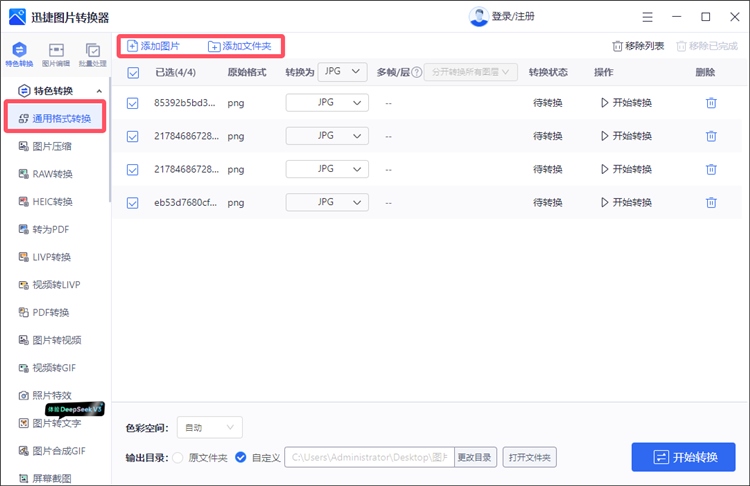Viewport: 750px width, 486px height.
Task: Open format dropdown for third 21784686728 row
Action: 327,169
